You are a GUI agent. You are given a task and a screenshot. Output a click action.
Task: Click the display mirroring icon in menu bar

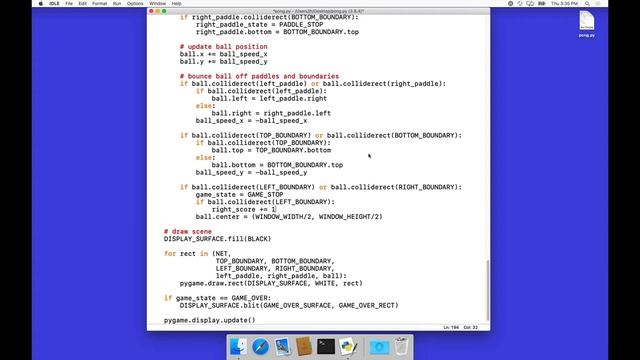click(x=530, y=3)
